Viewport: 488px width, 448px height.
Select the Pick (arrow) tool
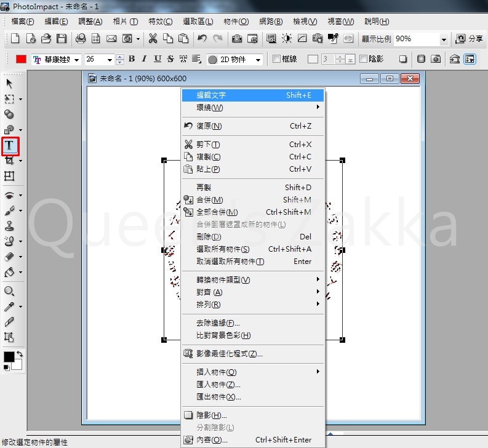(9, 84)
